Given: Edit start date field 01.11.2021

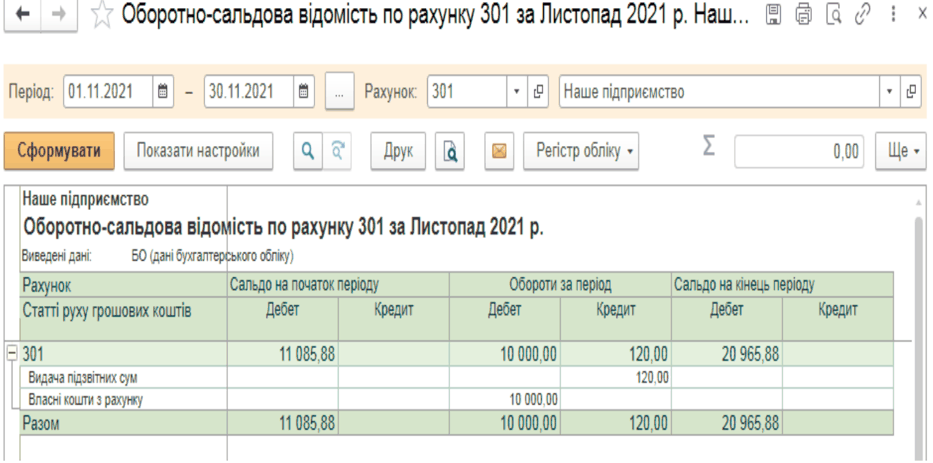Looking at the screenshot, I should tap(108, 92).
